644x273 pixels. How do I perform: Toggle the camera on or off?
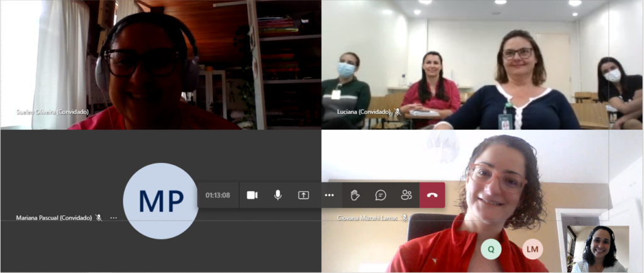click(252, 195)
